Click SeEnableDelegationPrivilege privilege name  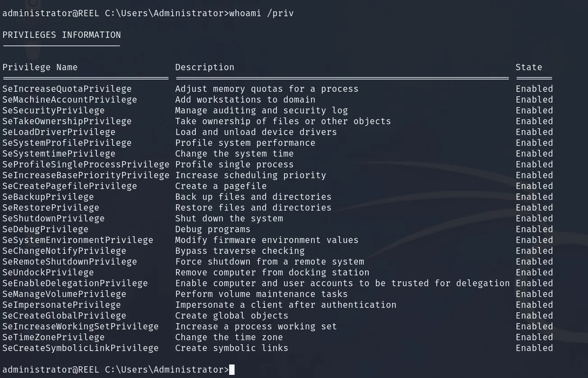pos(75,283)
